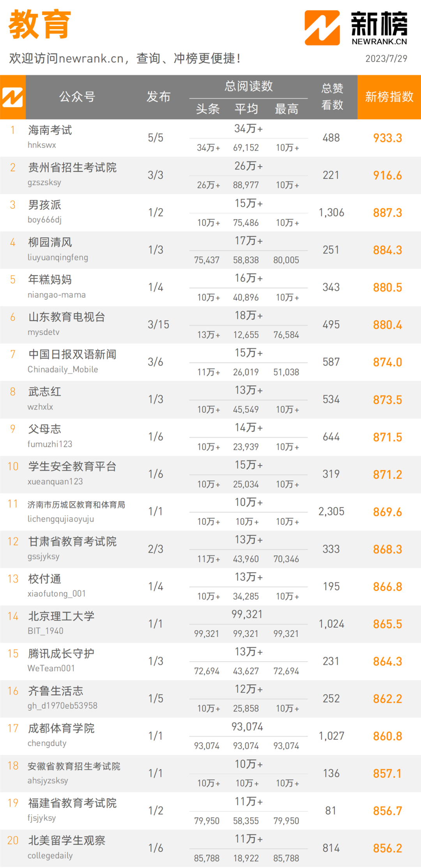This screenshot has width=421, height=868.
Task: Click the 北美留学生观察 account name
Action: pos(67,840)
